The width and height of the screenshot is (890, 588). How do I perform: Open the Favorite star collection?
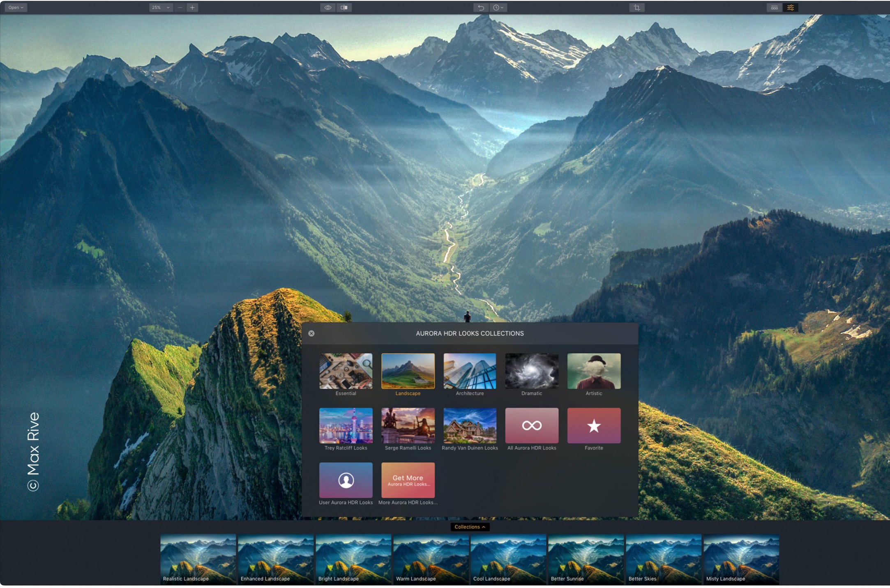point(594,425)
